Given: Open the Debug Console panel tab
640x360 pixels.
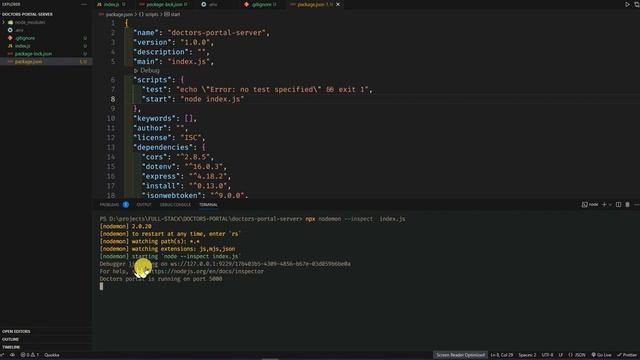Looking at the screenshot, I should (175, 204).
